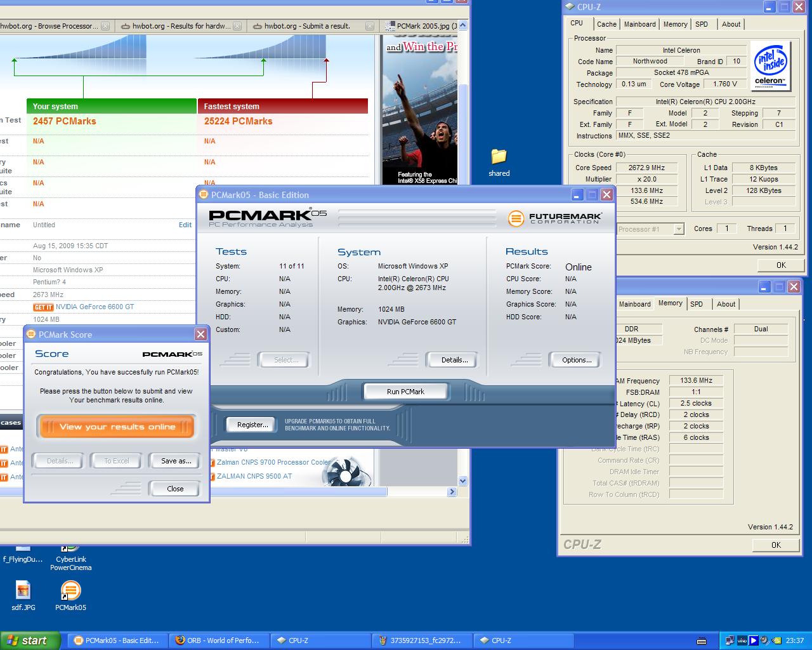Click the To Excel button
Screen dimensions: 812x650
(x=116, y=461)
